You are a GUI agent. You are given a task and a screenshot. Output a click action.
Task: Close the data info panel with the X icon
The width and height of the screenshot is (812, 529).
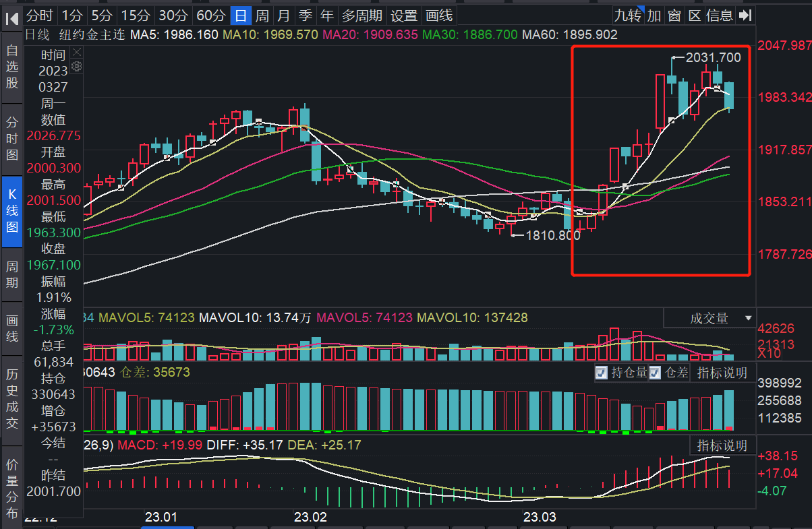[x=77, y=52]
